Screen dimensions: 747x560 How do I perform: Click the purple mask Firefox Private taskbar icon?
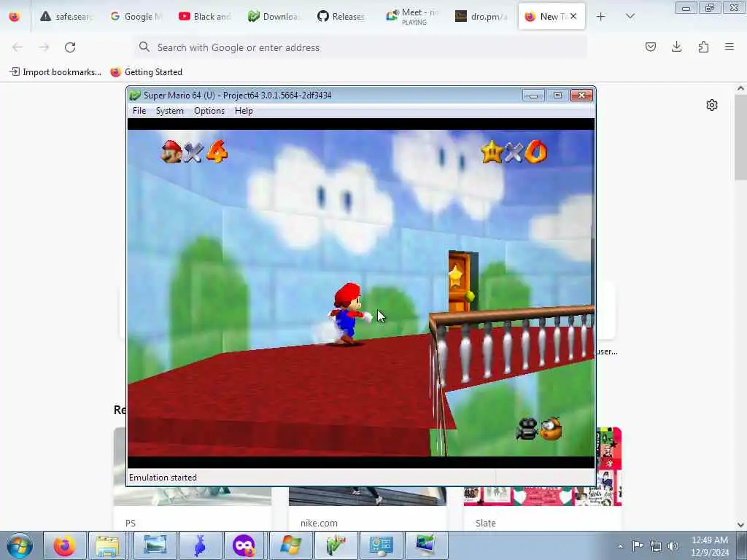pyautogui.click(x=244, y=545)
